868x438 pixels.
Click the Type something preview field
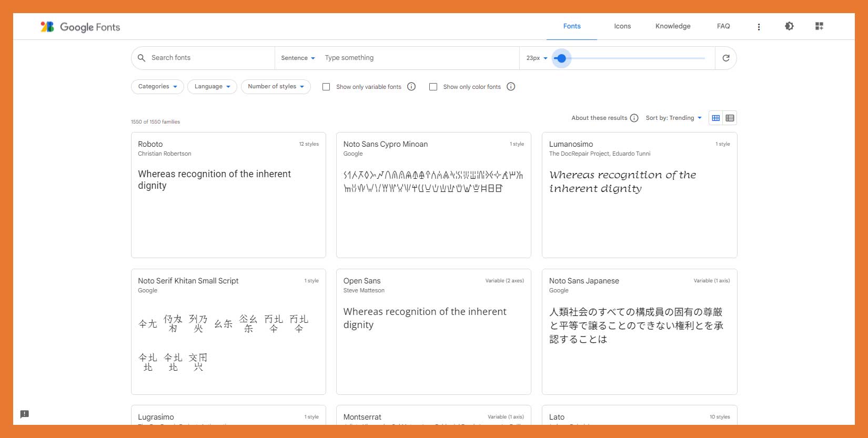tap(420, 58)
